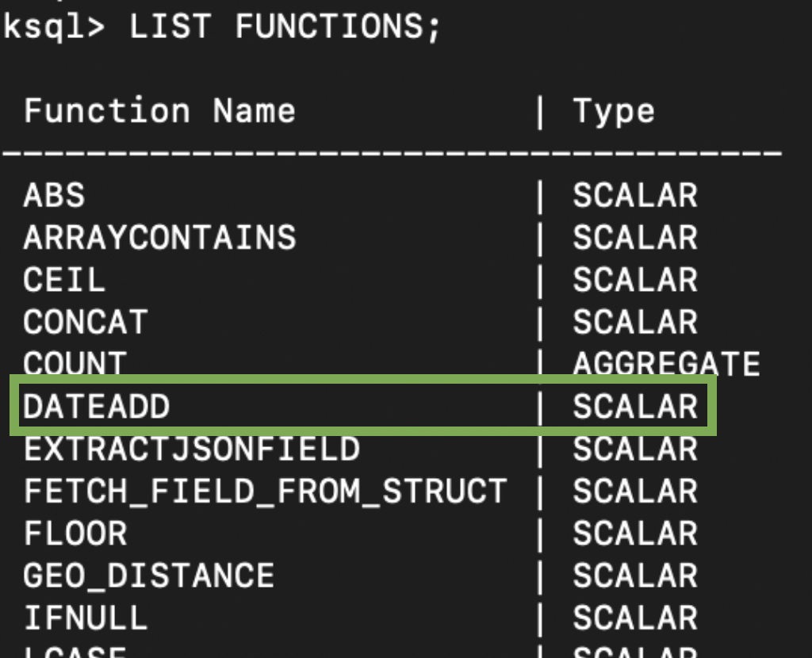This screenshot has height=658, width=812.
Task: Click the FLOOR function name
Action: point(75,533)
